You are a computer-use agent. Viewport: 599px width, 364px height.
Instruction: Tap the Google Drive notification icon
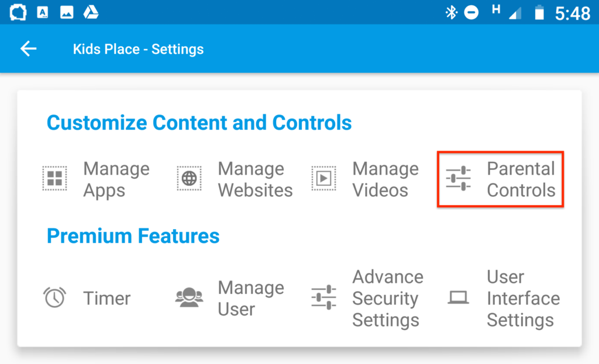91,13
